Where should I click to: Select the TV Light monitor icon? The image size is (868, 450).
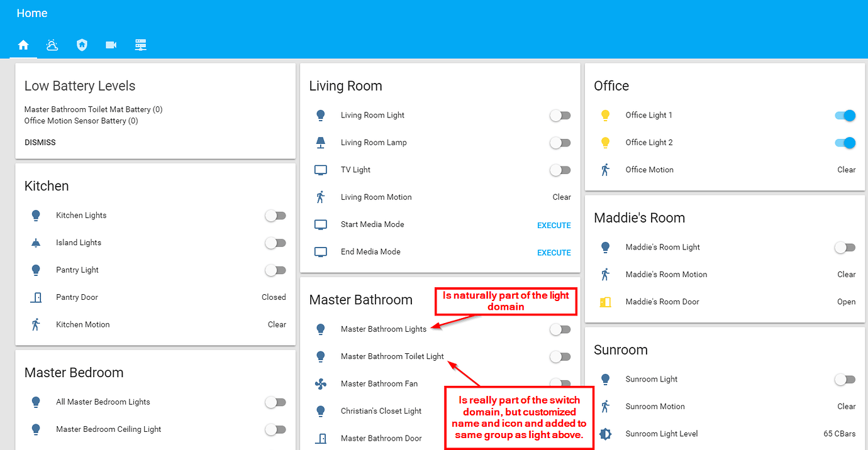320,169
